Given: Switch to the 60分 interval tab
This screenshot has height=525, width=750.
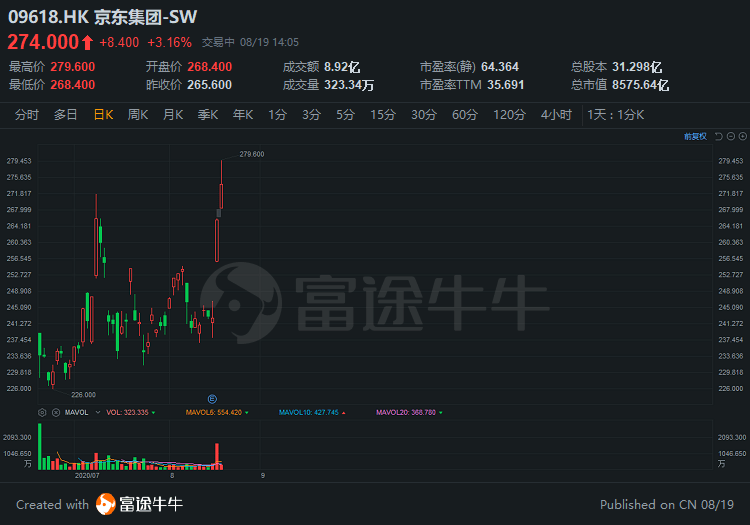Looking at the screenshot, I should [464, 115].
